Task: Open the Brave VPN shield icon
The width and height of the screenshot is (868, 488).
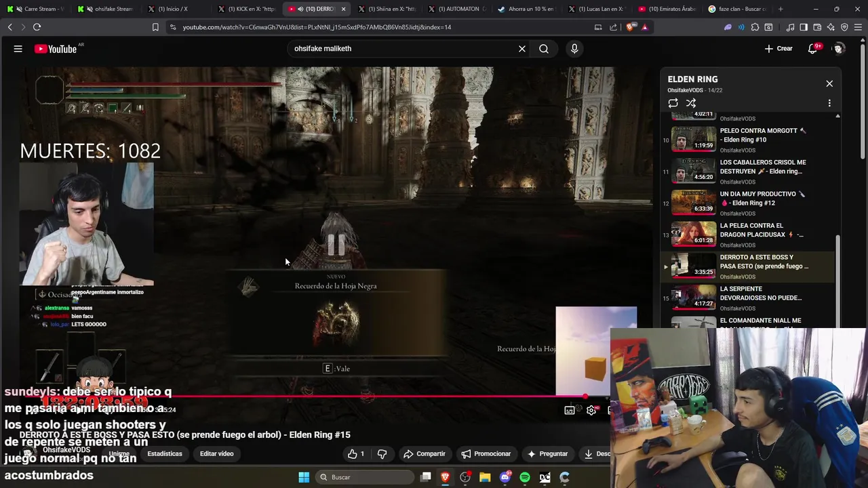Action: pos(844,27)
